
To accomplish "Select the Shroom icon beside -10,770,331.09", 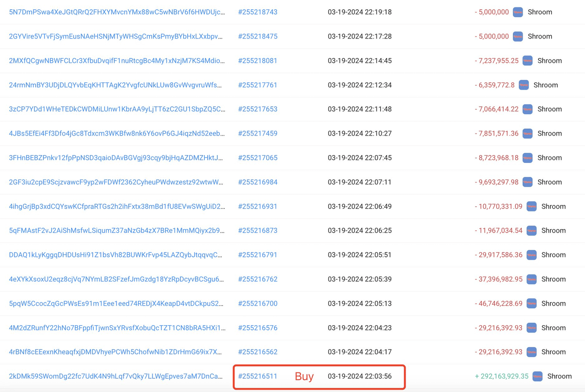I will (x=531, y=206).
